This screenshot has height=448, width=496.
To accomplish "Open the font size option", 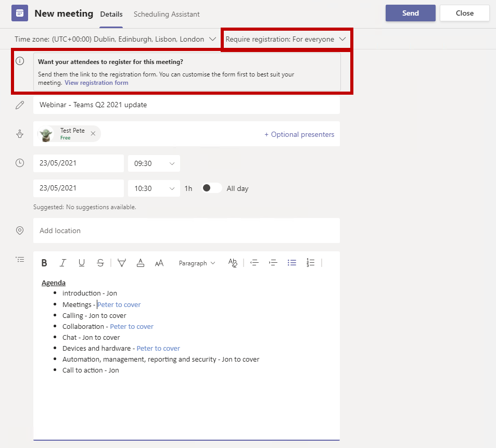I will tap(159, 263).
